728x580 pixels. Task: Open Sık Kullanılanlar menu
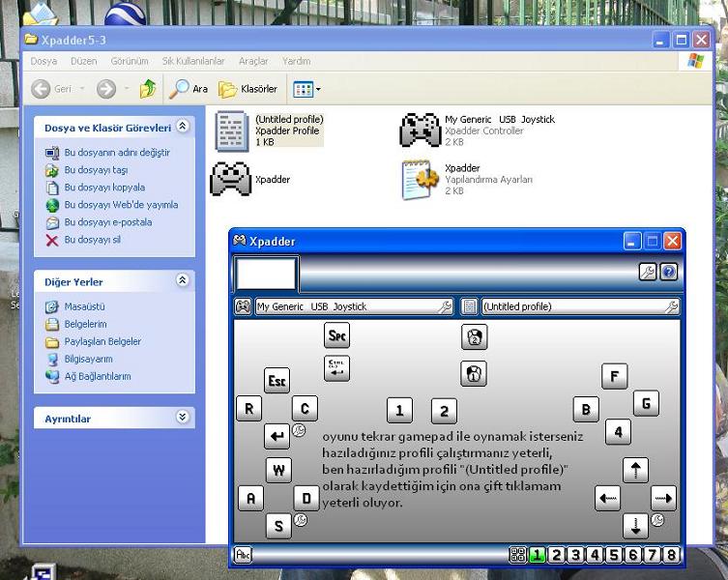pyautogui.click(x=193, y=61)
